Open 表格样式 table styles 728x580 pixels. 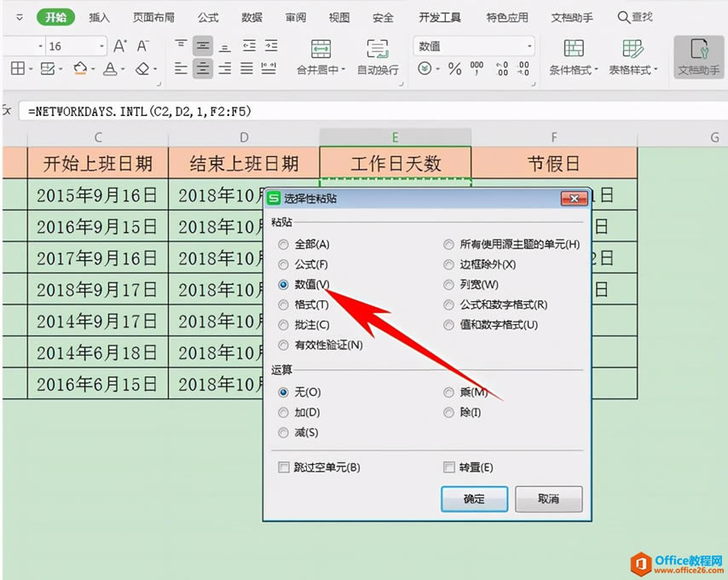[x=633, y=57]
